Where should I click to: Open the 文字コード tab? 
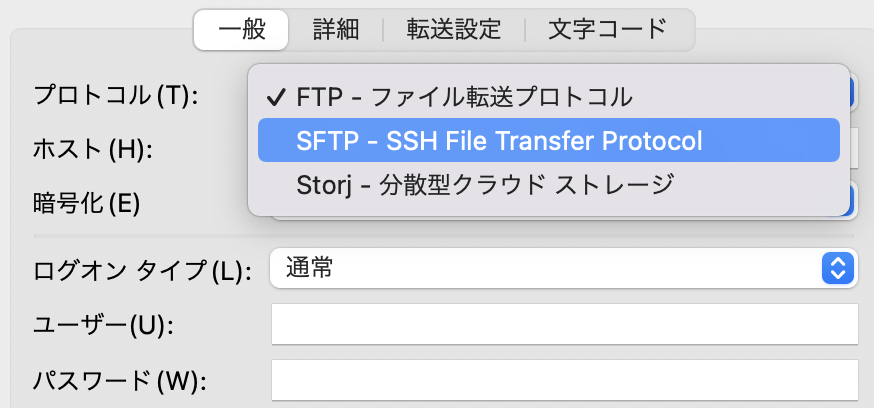pos(608,30)
